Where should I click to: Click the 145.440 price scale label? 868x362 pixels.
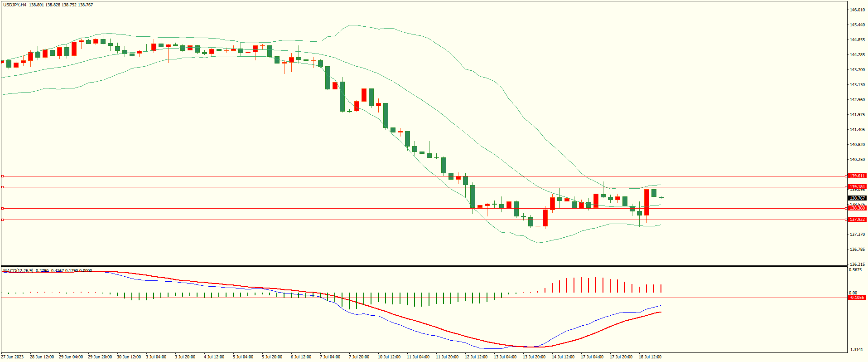pyautogui.click(x=858, y=25)
